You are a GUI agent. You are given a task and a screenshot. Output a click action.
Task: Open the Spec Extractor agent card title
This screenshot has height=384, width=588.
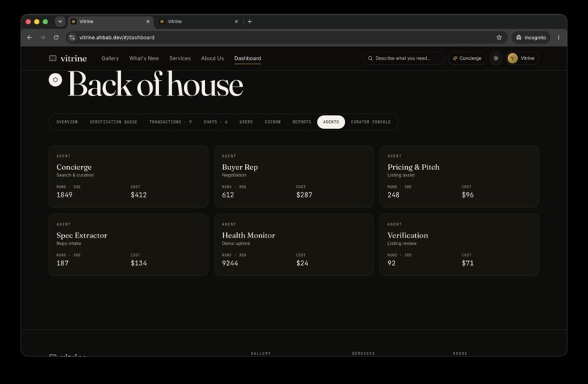(82, 235)
